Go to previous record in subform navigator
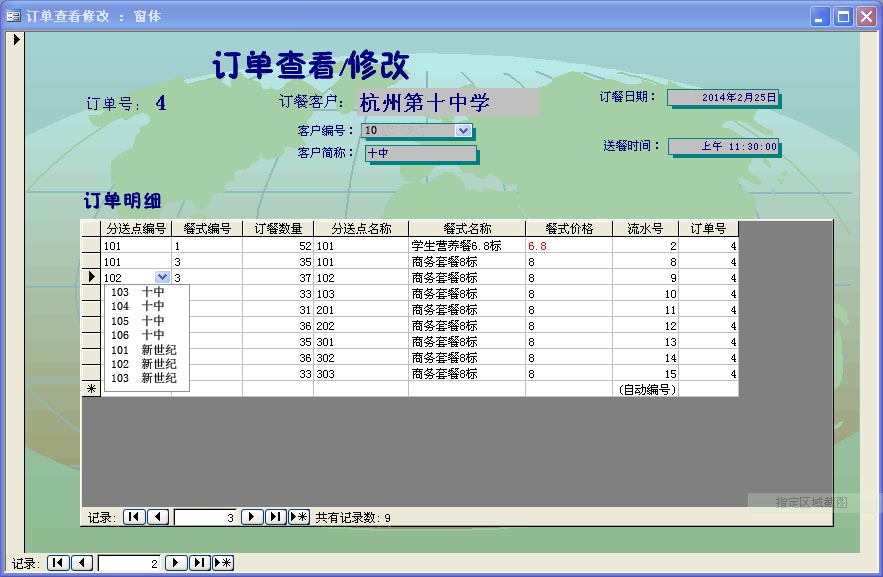 pos(159,517)
